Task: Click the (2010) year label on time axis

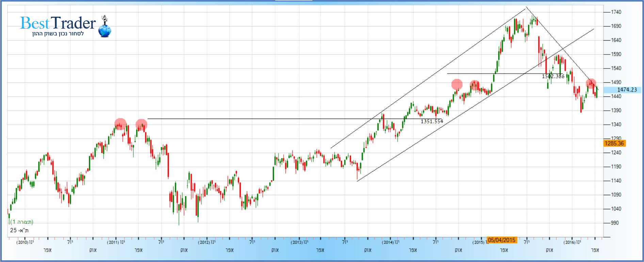Action: click(x=22, y=242)
